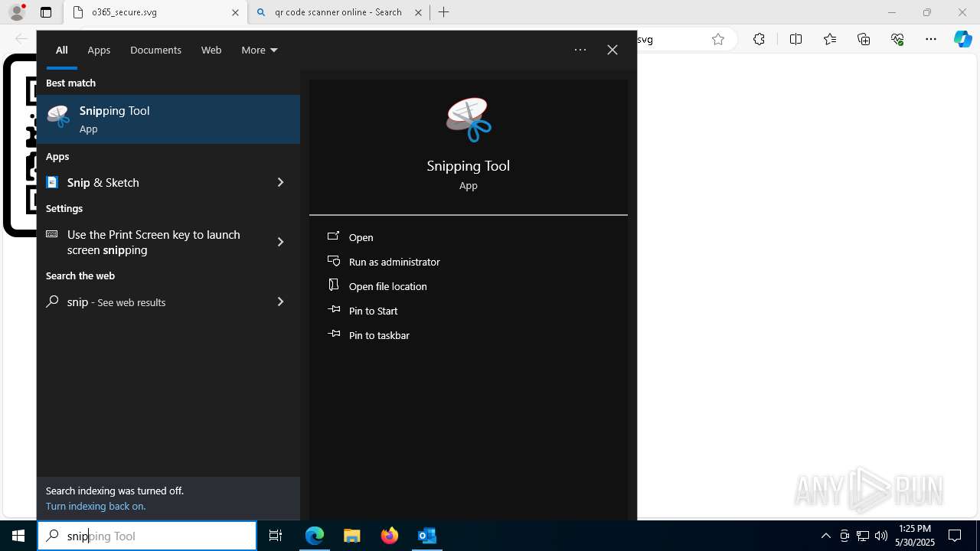Open the Snipping Tool best match result
Screen dimensions: 980x551
click(x=168, y=119)
